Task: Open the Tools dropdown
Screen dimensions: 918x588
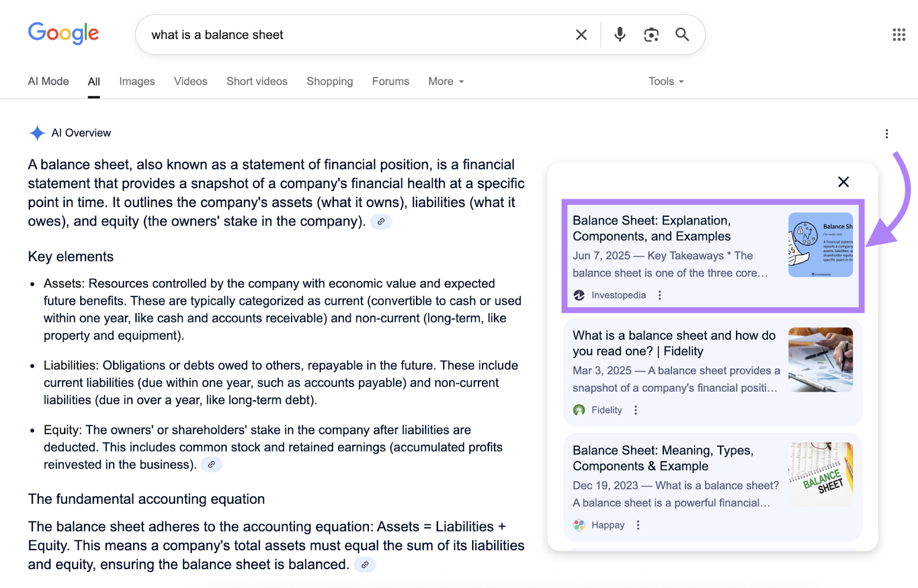Action: tap(665, 81)
